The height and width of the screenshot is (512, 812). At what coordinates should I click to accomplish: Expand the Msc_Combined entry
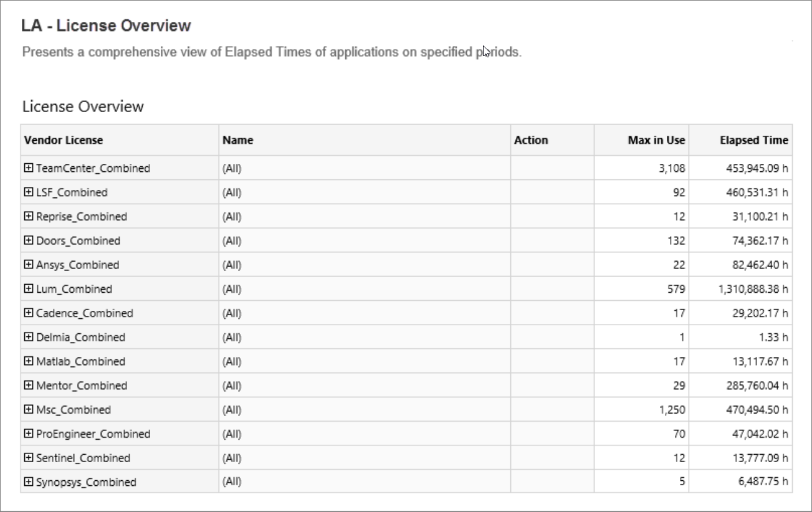(27, 410)
